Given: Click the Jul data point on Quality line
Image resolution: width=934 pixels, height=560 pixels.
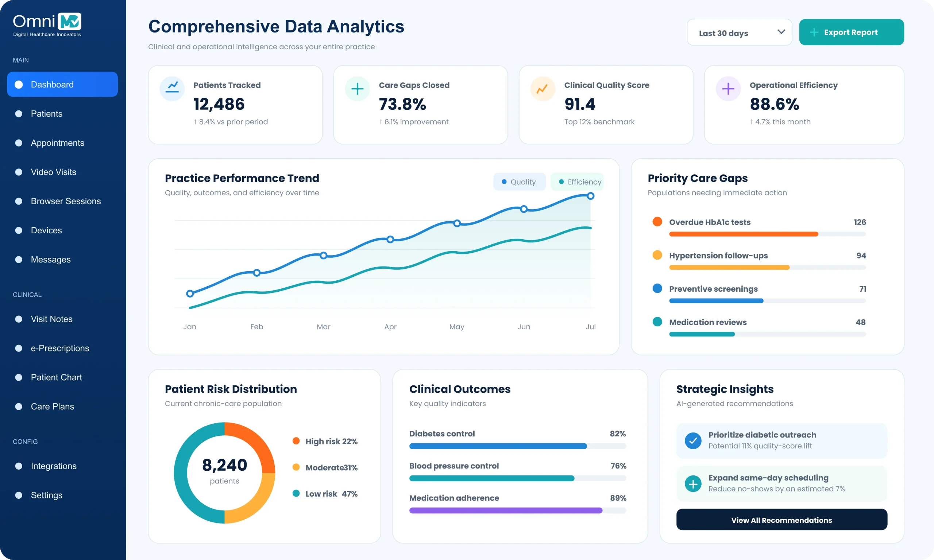Looking at the screenshot, I should click(x=591, y=196).
